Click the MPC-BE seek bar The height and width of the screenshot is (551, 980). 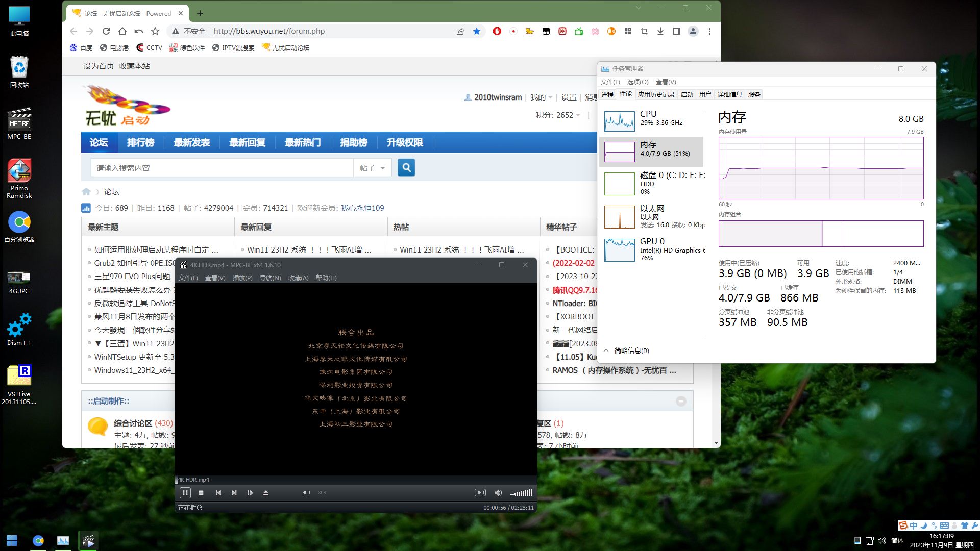356,480
